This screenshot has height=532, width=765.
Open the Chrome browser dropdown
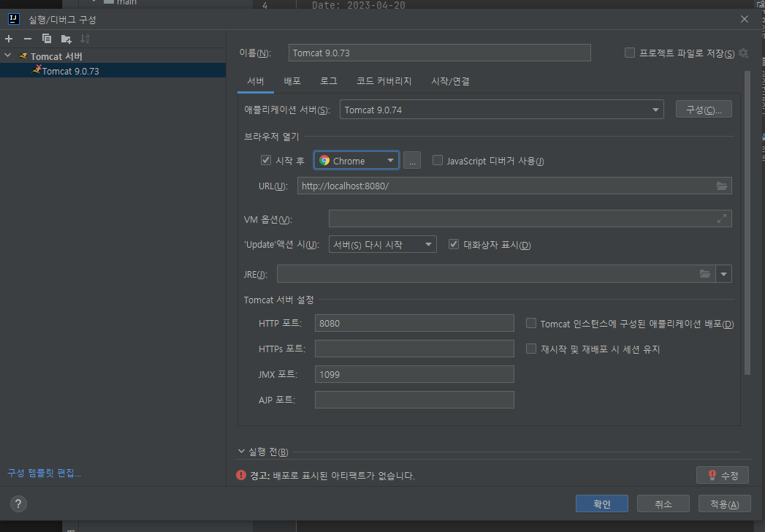point(357,161)
